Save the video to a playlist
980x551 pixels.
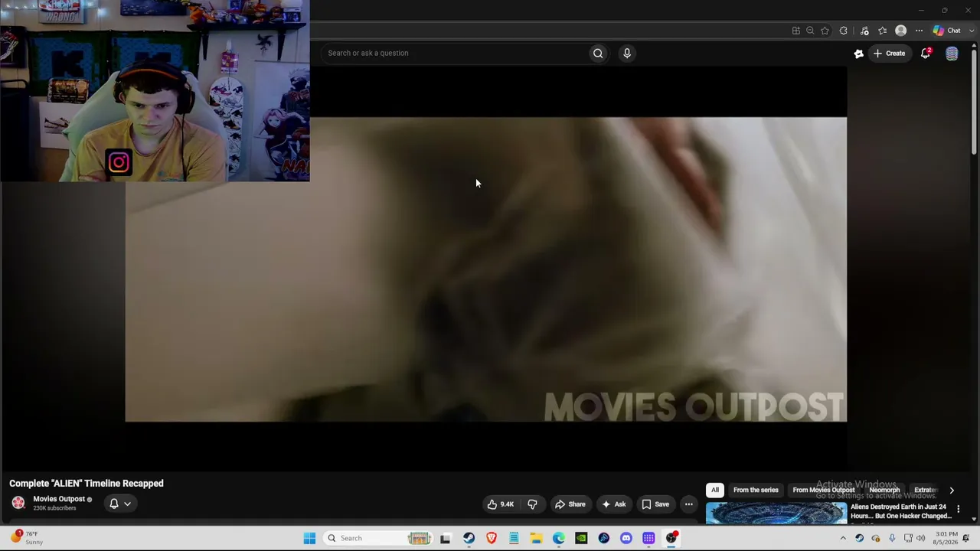point(655,504)
